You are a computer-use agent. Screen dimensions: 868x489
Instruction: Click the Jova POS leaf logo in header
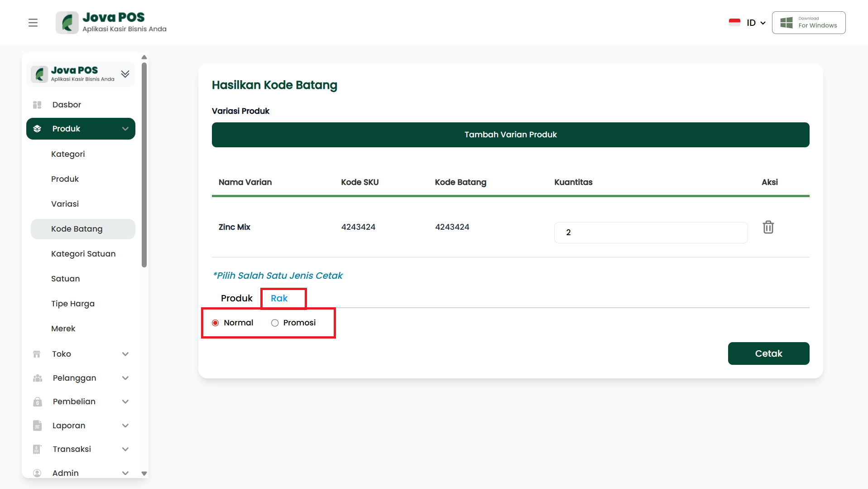[x=67, y=23]
